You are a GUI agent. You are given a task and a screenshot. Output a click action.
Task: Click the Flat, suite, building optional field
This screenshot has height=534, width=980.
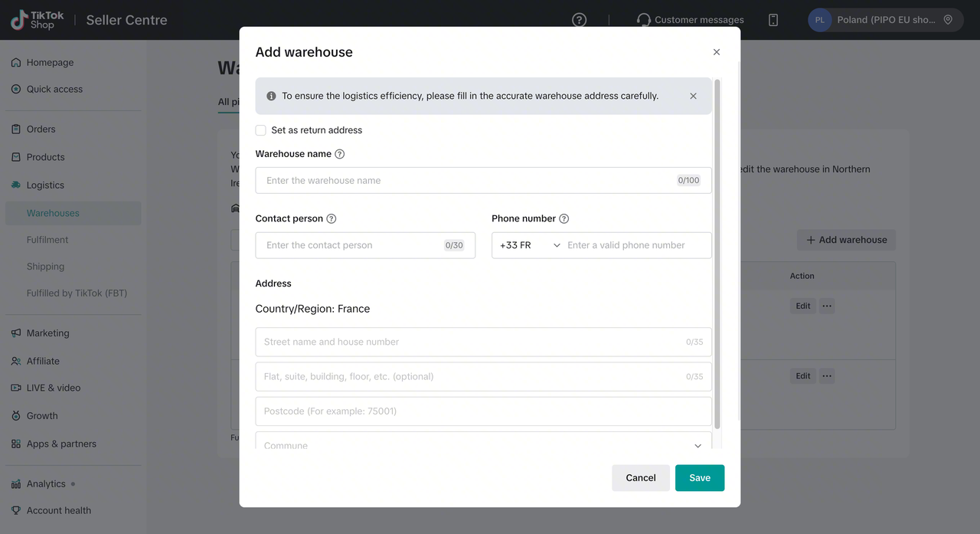coord(483,376)
